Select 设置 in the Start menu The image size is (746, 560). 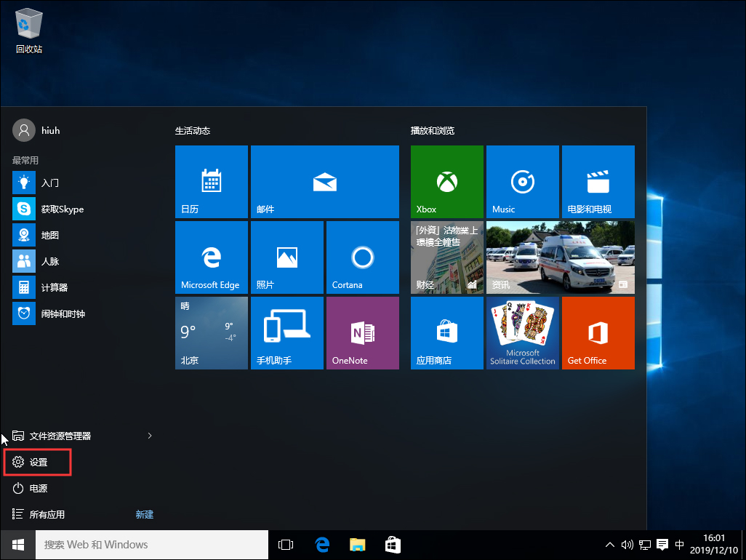pyautogui.click(x=36, y=462)
